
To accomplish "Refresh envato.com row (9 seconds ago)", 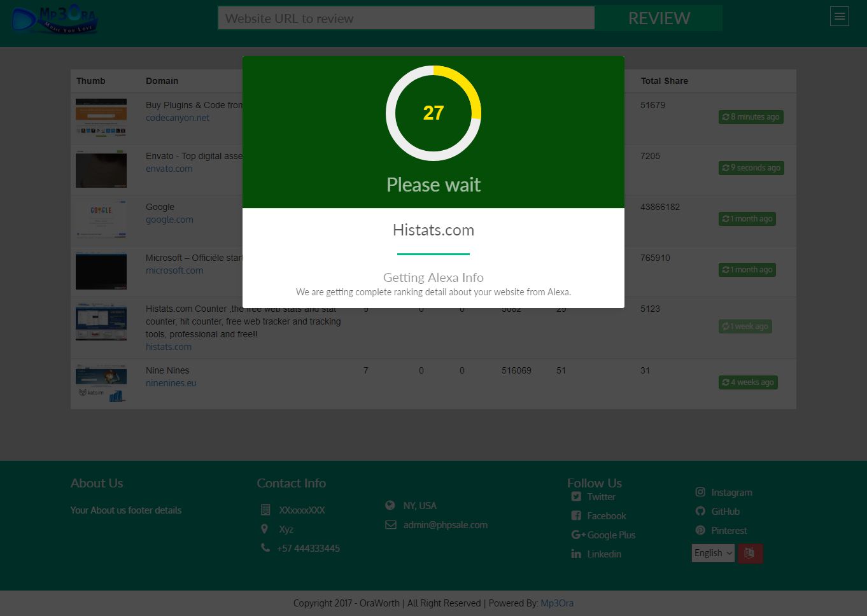I will pos(751,168).
